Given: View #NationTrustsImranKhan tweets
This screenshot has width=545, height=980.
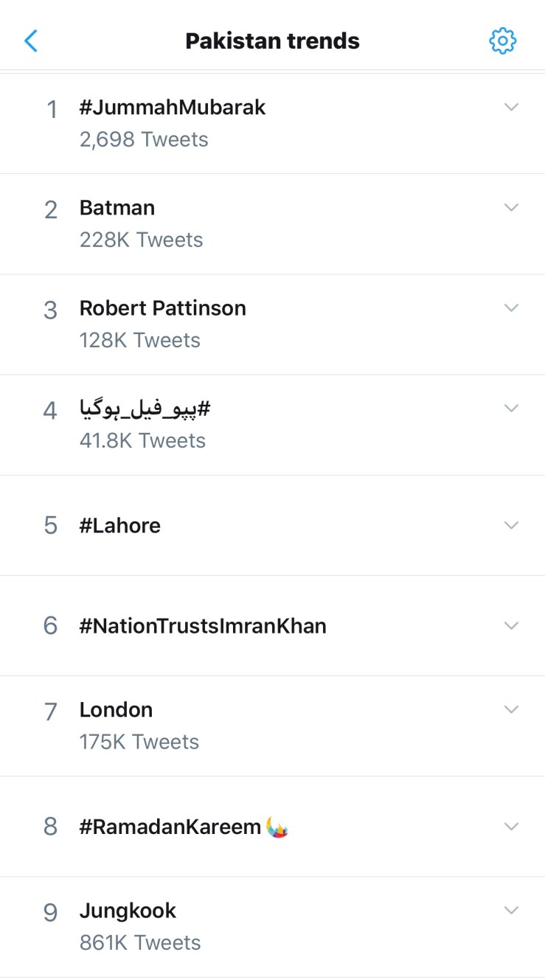Looking at the screenshot, I should click(203, 626).
